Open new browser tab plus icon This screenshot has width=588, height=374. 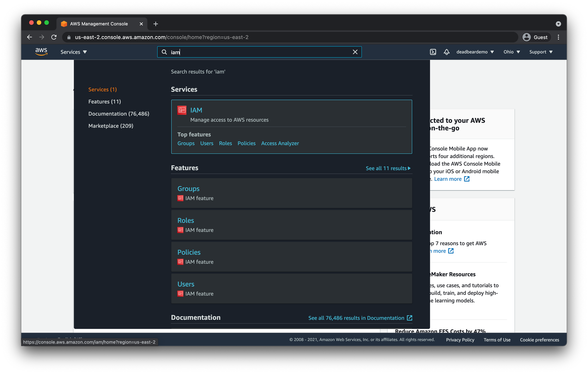pos(156,24)
